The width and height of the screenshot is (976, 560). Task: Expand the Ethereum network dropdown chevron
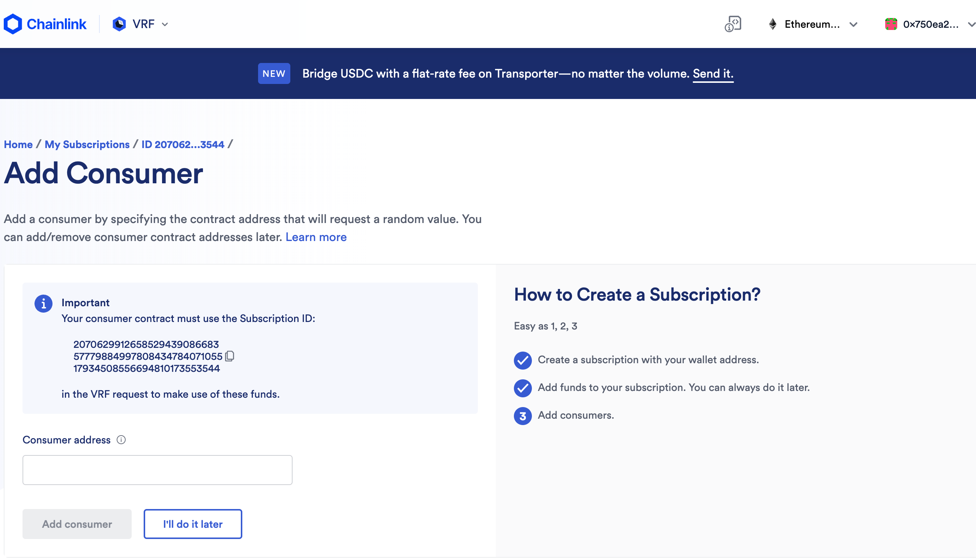click(x=853, y=24)
